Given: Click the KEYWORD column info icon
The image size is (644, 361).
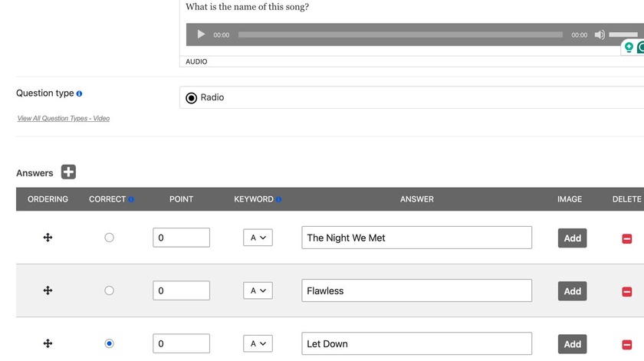Looking at the screenshot, I should click(278, 199).
